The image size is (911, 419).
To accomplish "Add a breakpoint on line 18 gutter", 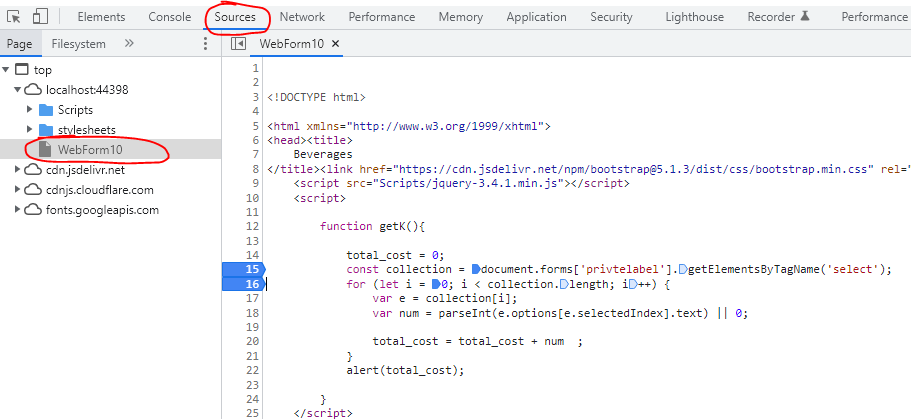I will pos(252,313).
